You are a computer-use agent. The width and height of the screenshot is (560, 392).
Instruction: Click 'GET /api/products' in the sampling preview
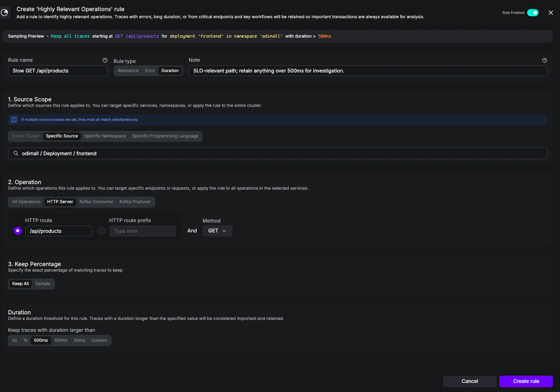tap(137, 36)
